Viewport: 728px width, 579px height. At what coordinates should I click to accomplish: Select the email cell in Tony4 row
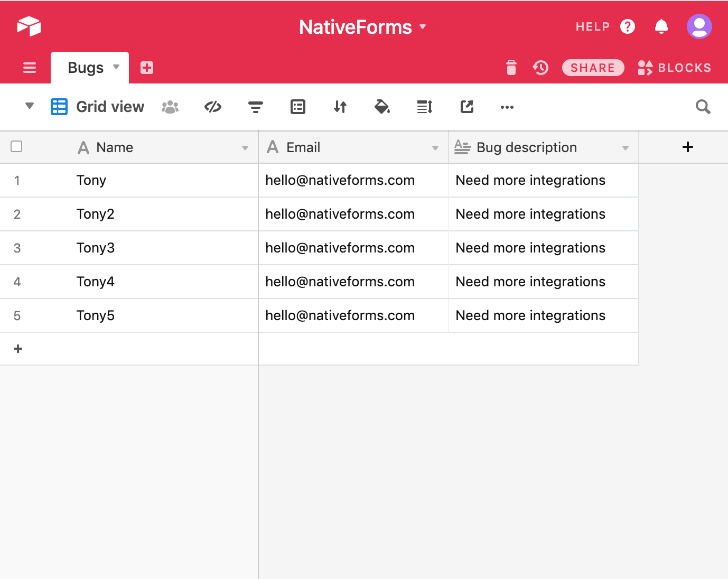[353, 282]
